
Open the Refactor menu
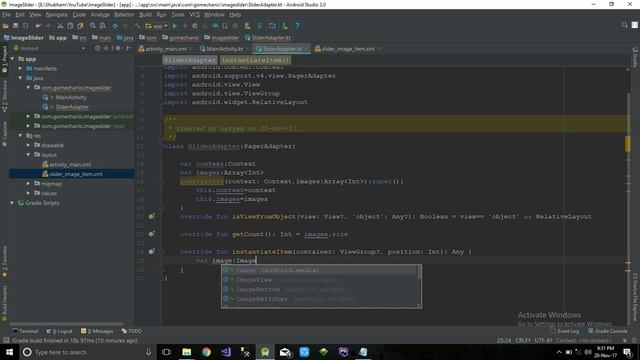pos(124,15)
